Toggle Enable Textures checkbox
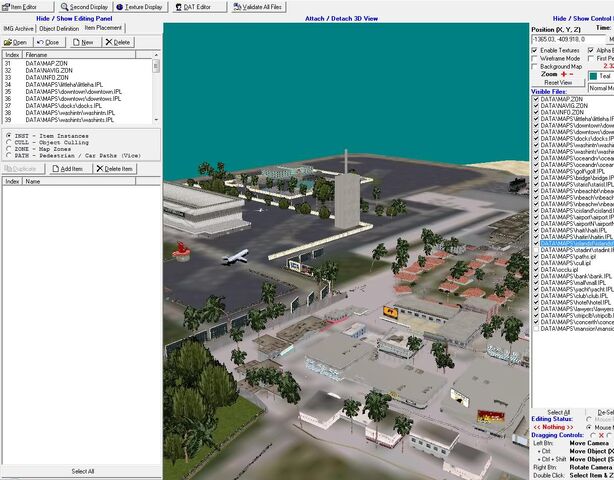Screen dimensions: 614x480 click(535, 50)
